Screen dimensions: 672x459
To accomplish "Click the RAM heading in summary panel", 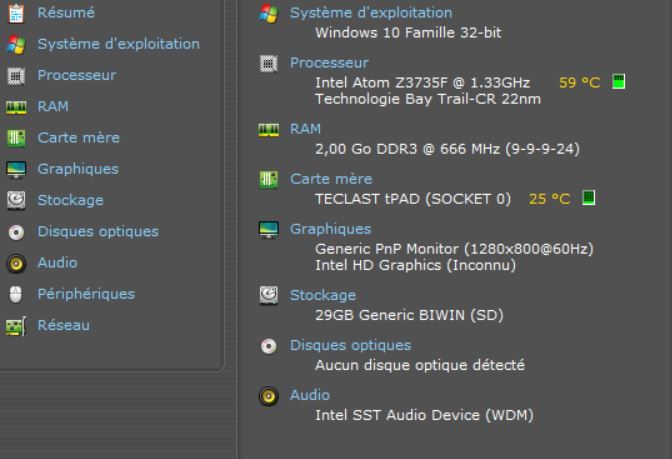I will [x=305, y=129].
